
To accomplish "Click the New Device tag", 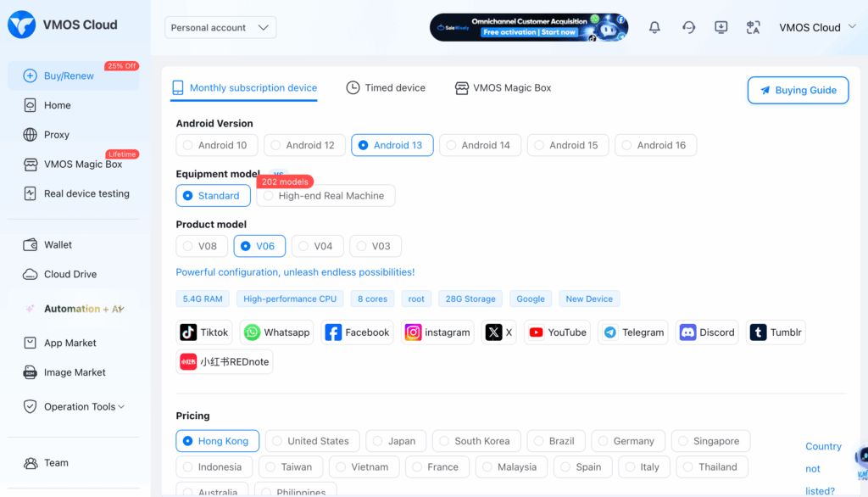I will 589,299.
